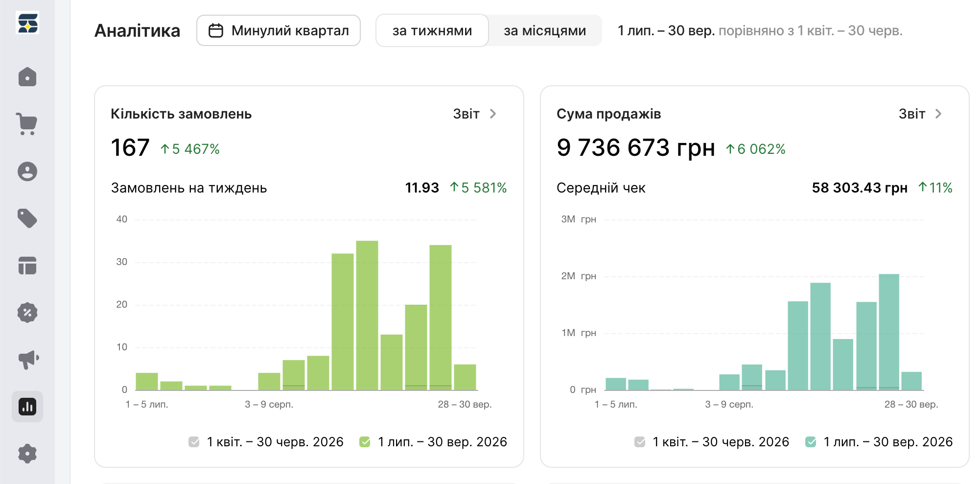This screenshot has height=484, width=980.
Task: Select the Analytics bar chart icon
Action: point(27,407)
